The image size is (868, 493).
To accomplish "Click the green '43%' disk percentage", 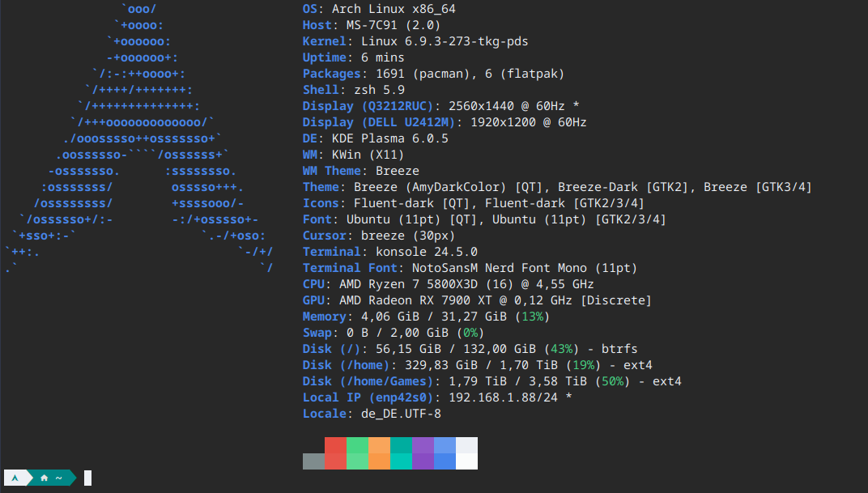I will [561, 349].
